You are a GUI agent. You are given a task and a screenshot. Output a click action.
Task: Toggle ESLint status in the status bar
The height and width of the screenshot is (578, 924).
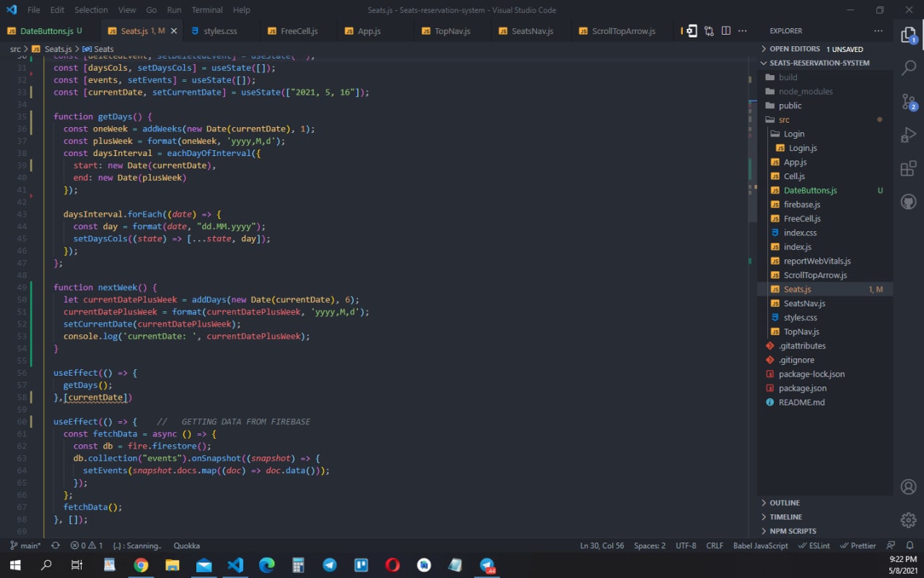point(814,545)
